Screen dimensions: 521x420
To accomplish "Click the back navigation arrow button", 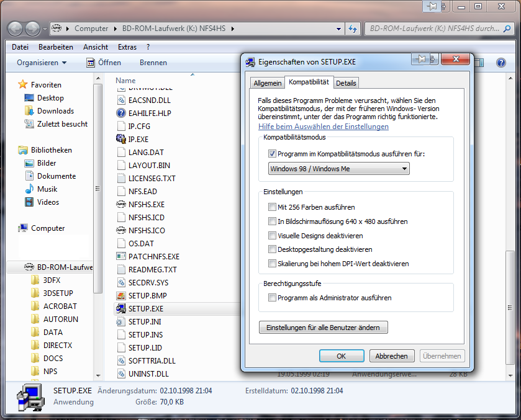I will point(16,29).
